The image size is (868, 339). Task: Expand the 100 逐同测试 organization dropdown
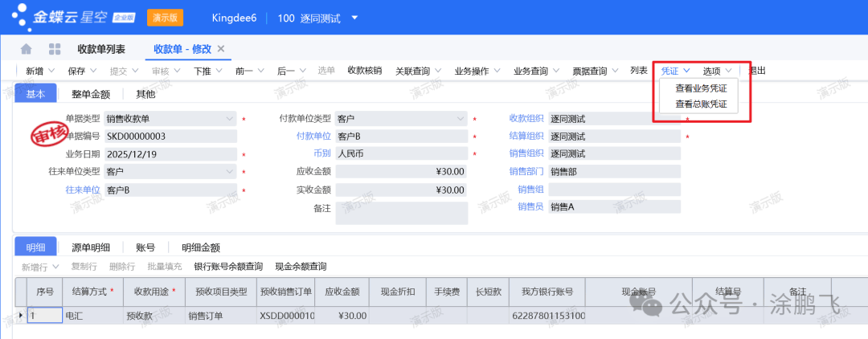tap(355, 18)
